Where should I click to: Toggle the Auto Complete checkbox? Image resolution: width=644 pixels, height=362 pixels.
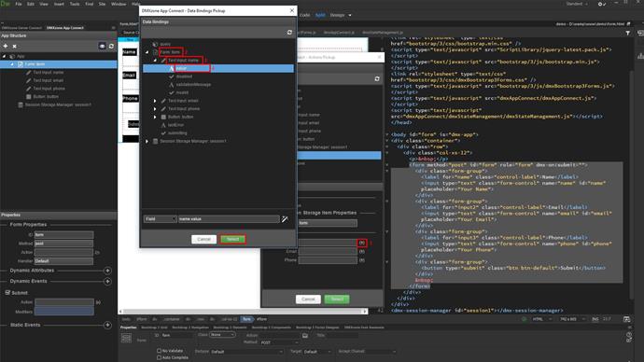click(159, 358)
